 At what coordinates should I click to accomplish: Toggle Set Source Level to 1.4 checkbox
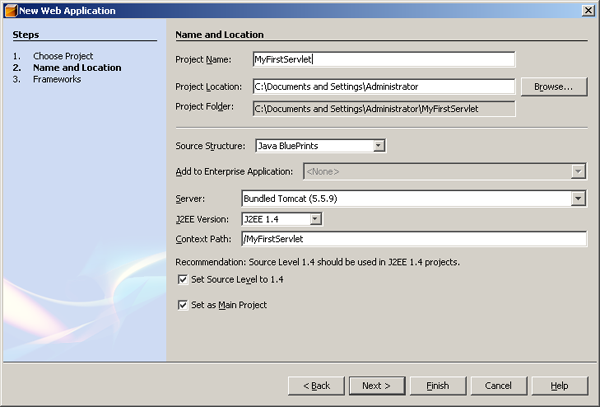point(182,280)
